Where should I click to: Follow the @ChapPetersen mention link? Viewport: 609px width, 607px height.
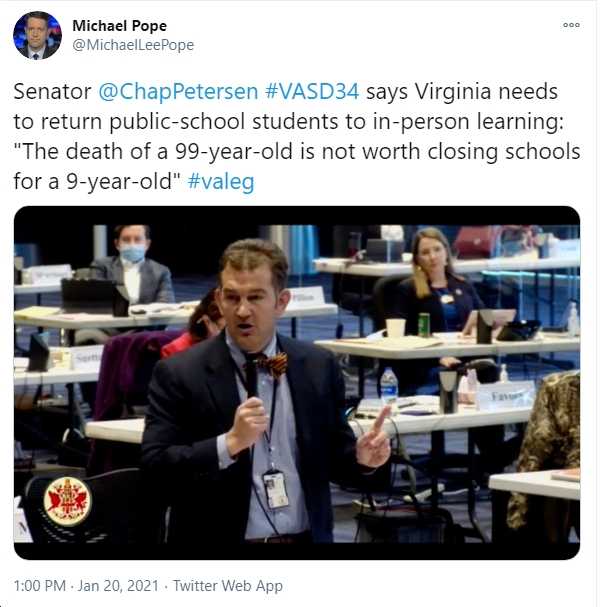178,92
